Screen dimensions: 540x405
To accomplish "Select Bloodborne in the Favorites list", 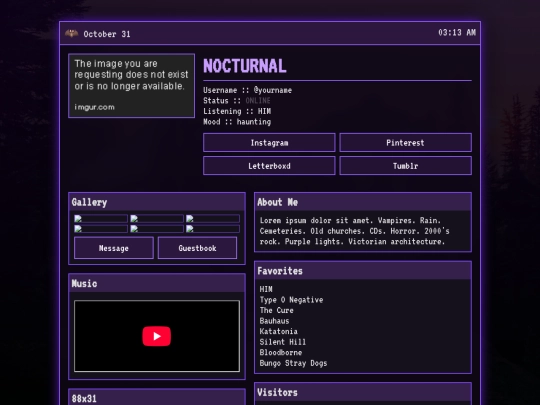I will (x=281, y=352).
